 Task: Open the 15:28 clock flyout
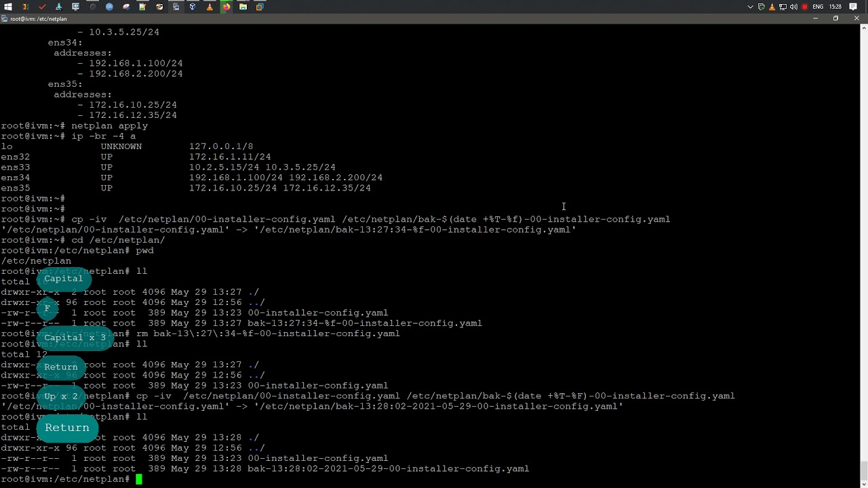coord(835,7)
